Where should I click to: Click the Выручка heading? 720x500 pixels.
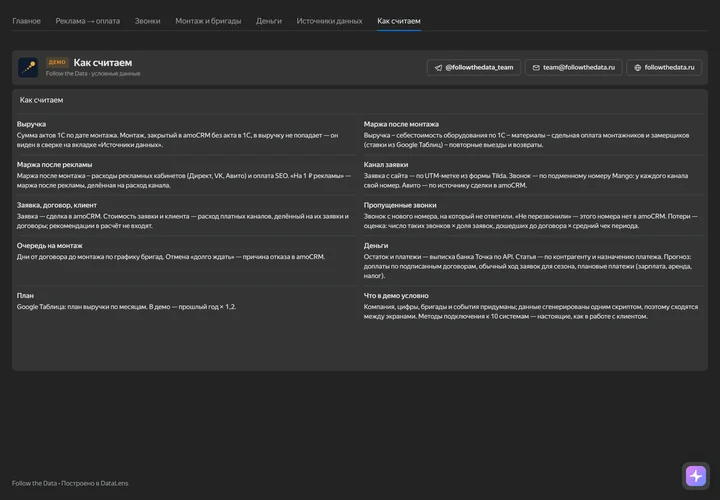coord(31,124)
